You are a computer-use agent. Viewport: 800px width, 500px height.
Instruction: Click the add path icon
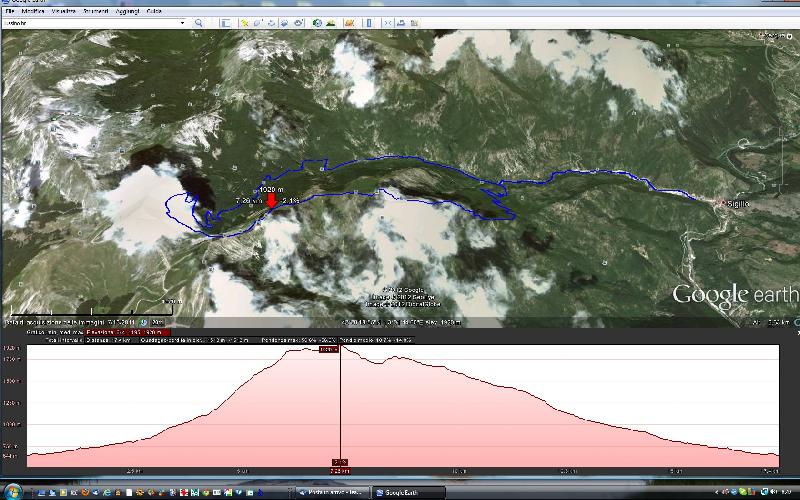271,23
